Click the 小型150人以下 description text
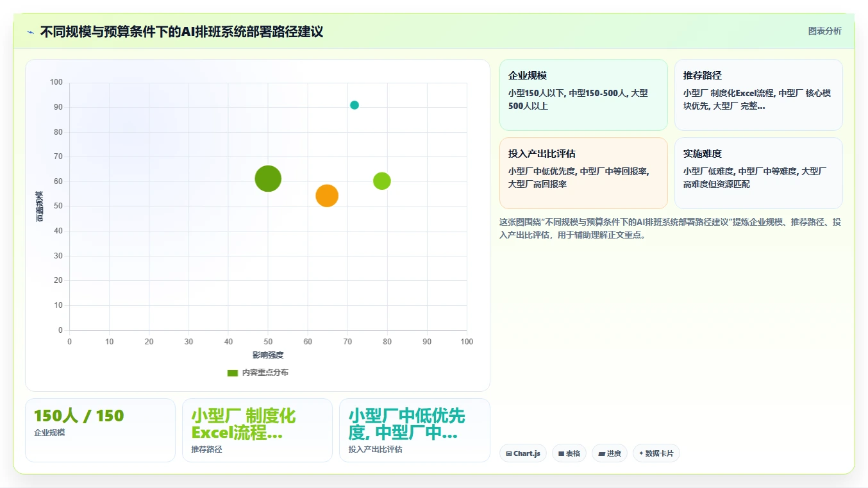This screenshot has height=488, width=868. (578, 99)
